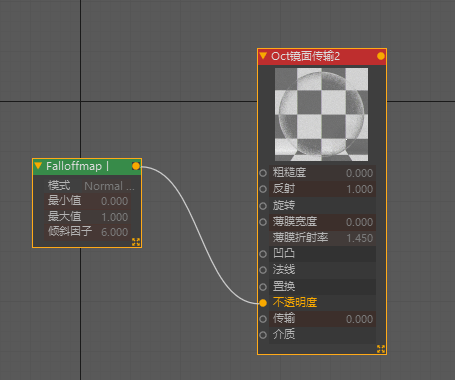Viewport: 455px width, 380px height.
Task: Click the 旋转 input port
Action: tap(263, 206)
